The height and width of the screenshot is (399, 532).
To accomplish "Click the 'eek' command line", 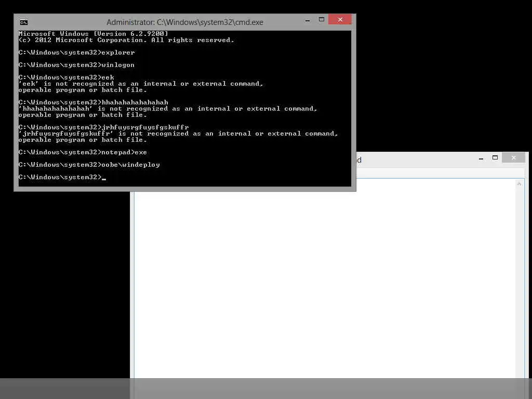I will pos(66,77).
